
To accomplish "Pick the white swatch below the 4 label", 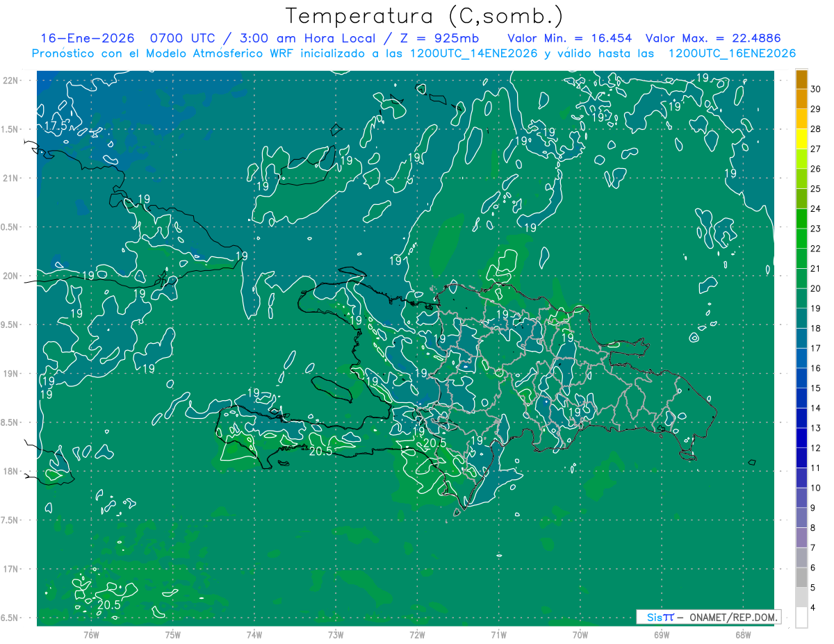I will click(x=801, y=618).
